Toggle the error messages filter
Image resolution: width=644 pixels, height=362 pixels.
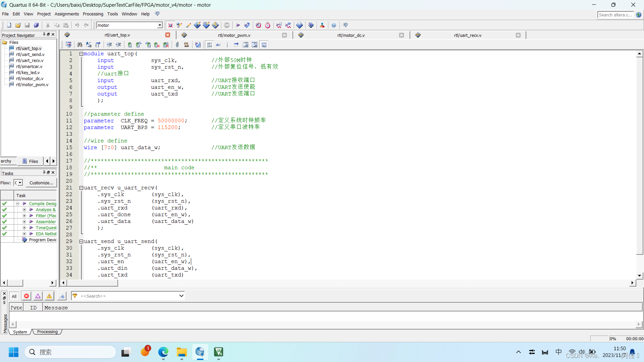coord(26,296)
